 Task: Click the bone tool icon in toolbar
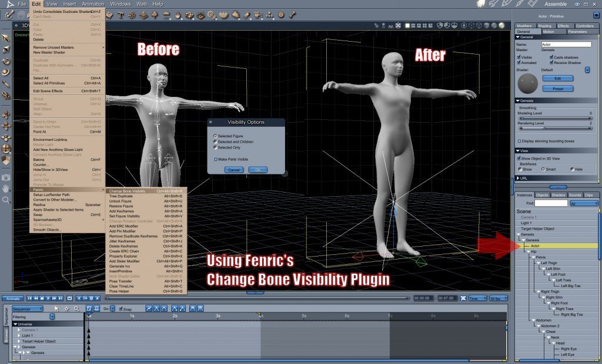coord(293,15)
